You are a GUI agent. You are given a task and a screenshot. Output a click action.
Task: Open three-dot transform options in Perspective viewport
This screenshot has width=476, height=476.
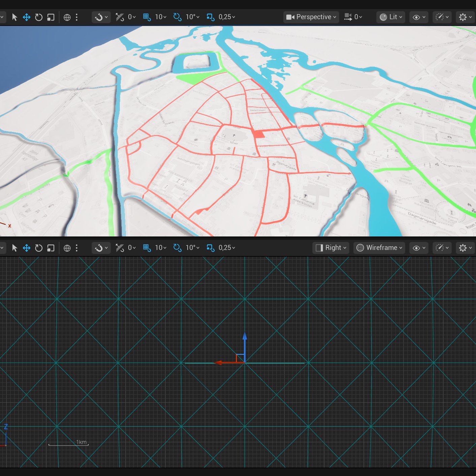77,17
